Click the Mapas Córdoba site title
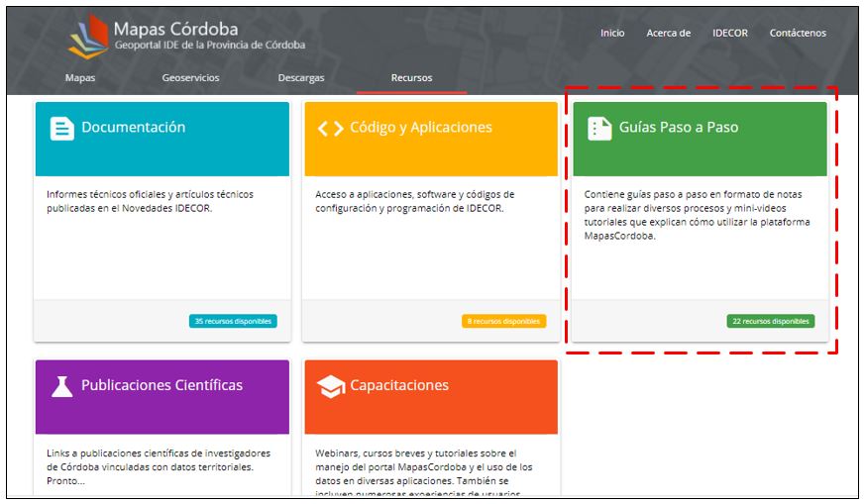The height and width of the screenshot is (504, 865). pyautogui.click(x=176, y=29)
